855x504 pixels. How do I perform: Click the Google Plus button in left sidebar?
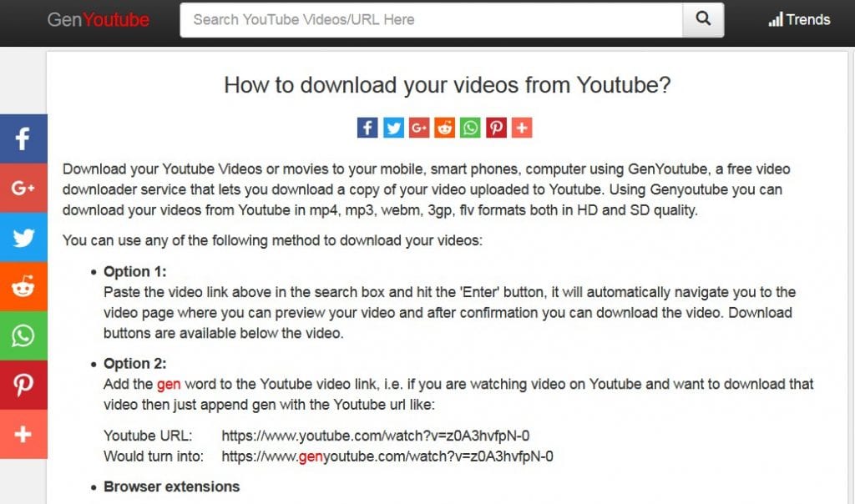pyautogui.click(x=23, y=188)
